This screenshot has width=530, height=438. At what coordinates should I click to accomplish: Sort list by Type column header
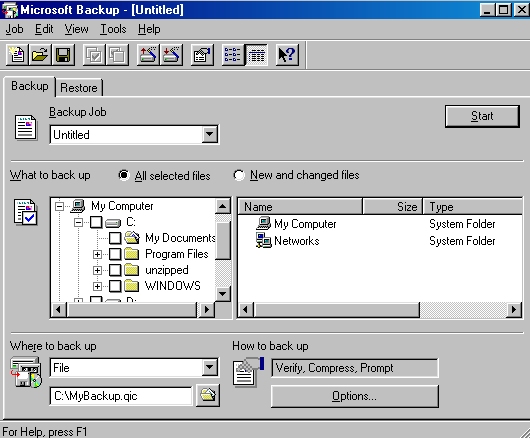(473, 206)
